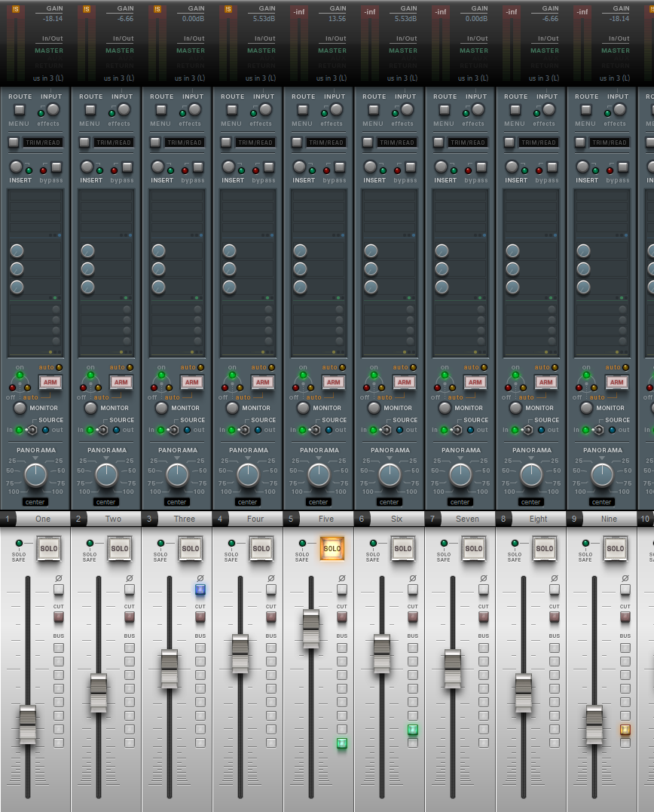Toggle the CUT mute button on channel Two
Viewport: 654px width, 812px height.
point(130,617)
